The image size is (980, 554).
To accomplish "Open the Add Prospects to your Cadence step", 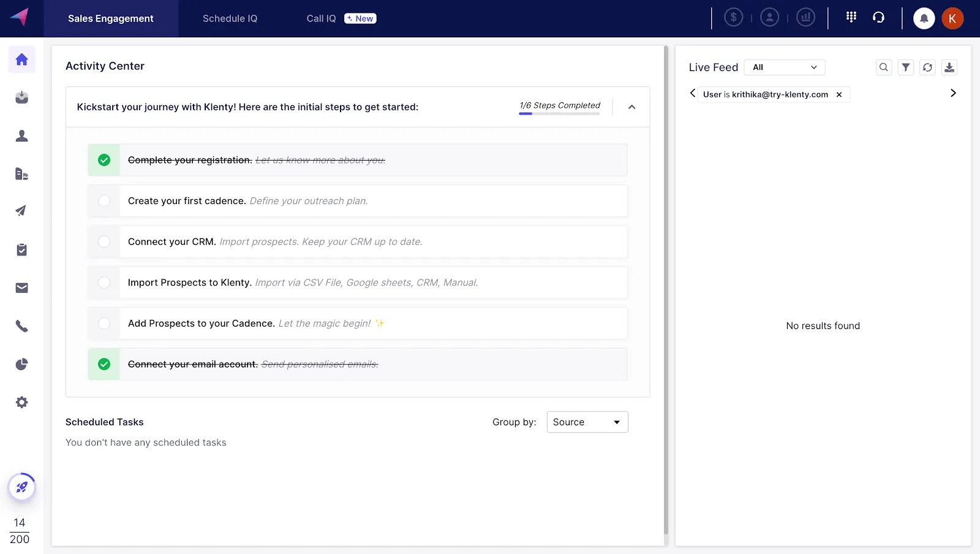I will (x=358, y=323).
